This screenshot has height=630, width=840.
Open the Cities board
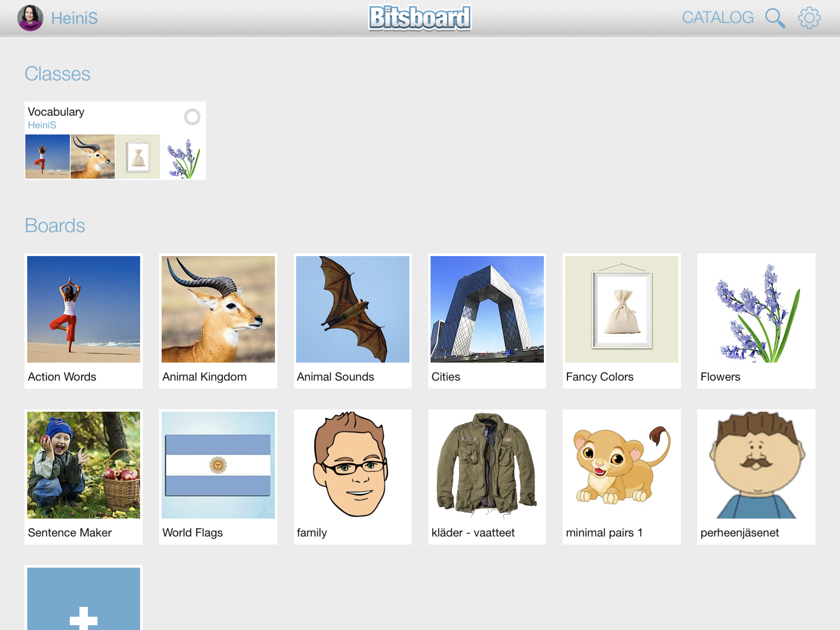(x=487, y=321)
